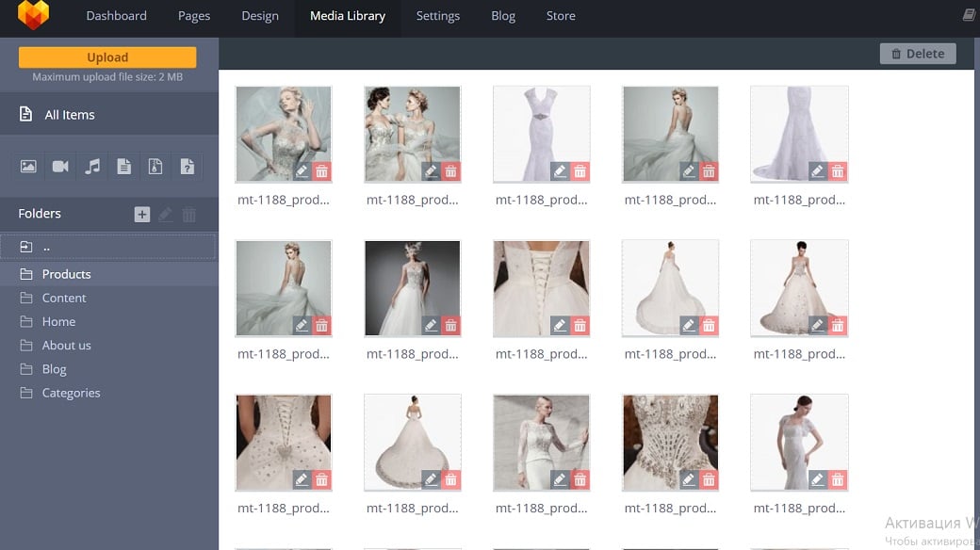Select the corset lace-up back thumbnail
980x550 pixels.
coord(541,283)
